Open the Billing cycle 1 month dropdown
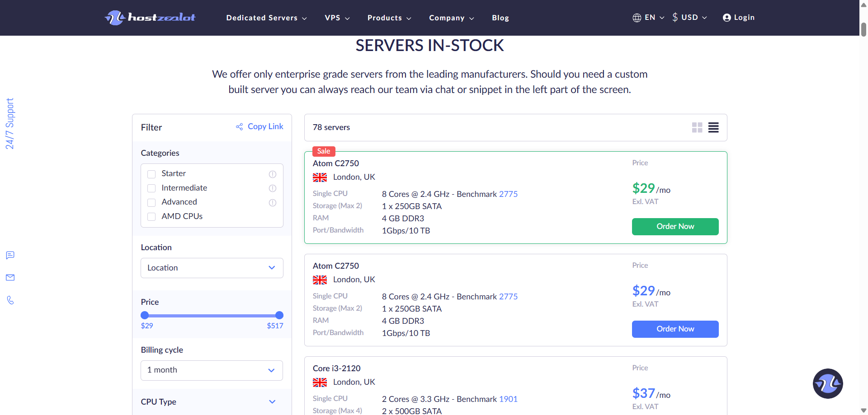The image size is (868, 415). pyautogui.click(x=212, y=370)
